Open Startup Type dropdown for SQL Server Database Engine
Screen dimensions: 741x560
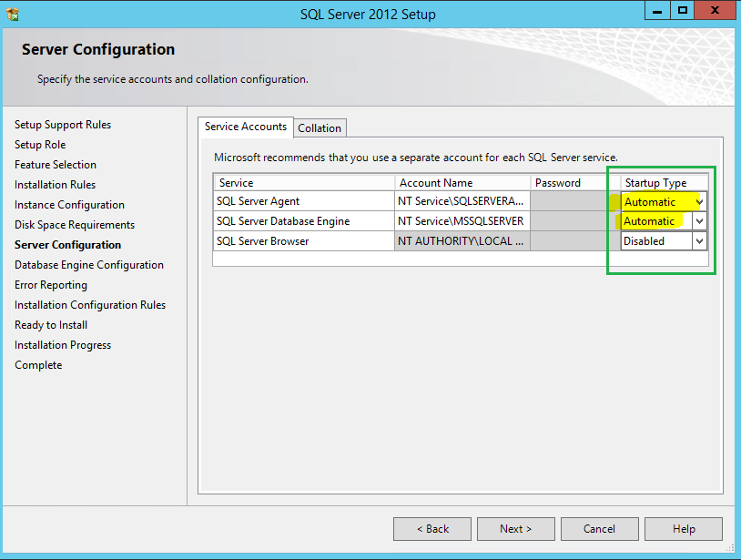coord(699,221)
